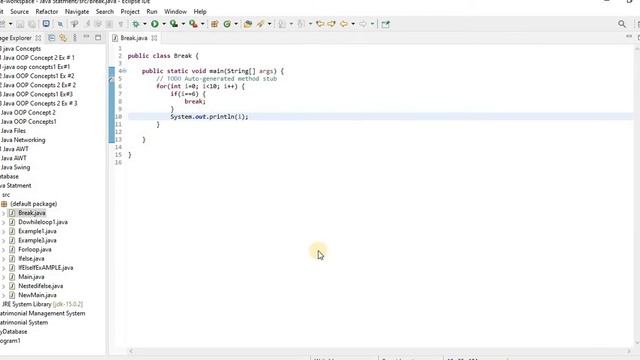Select Nestedifelse.java file
Viewport: 640px width, 360px height.
pyautogui.click(x=40, y=286)
